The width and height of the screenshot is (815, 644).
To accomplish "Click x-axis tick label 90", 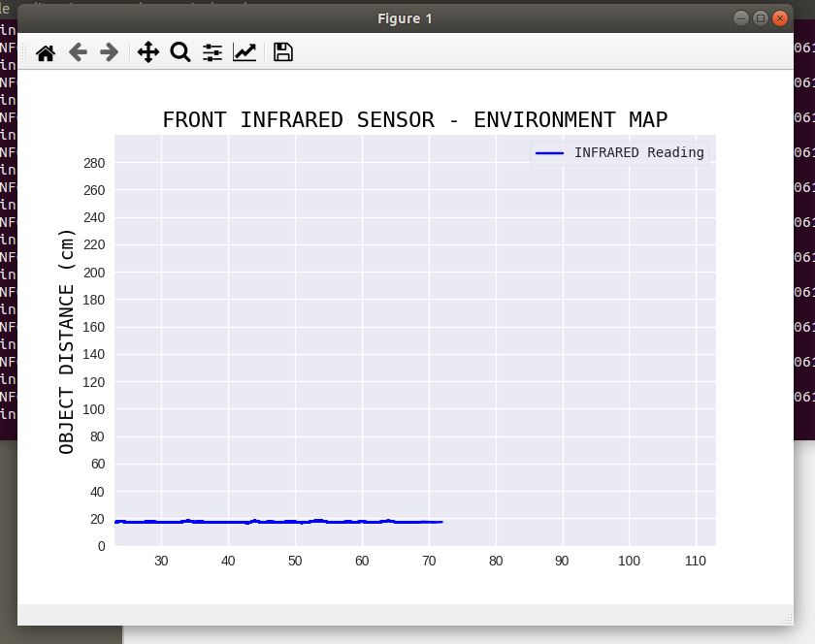I will (562, 561).
